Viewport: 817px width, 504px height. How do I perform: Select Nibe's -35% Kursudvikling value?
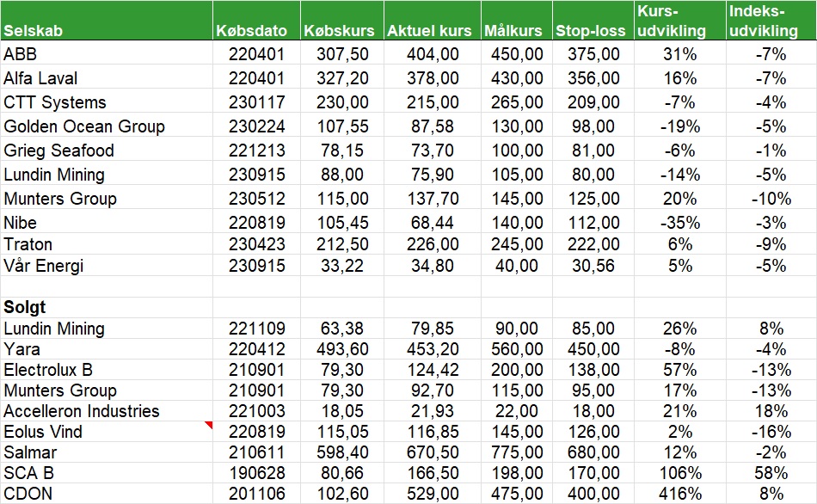(679, 223)
